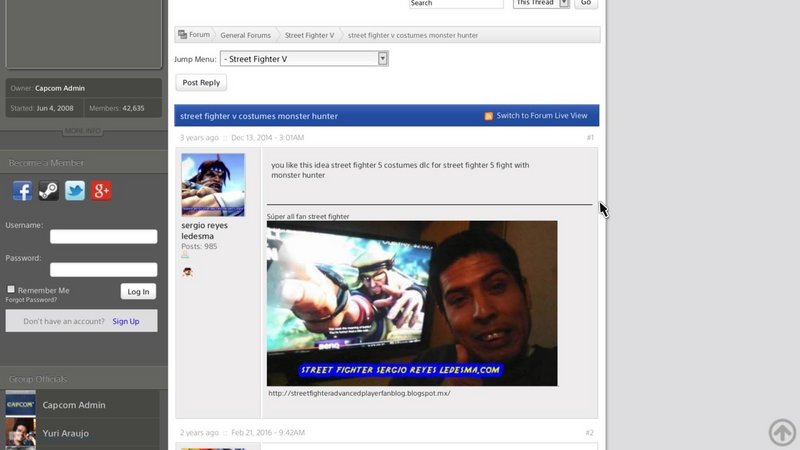Click the Steam sign-in icon

point(48,191)
